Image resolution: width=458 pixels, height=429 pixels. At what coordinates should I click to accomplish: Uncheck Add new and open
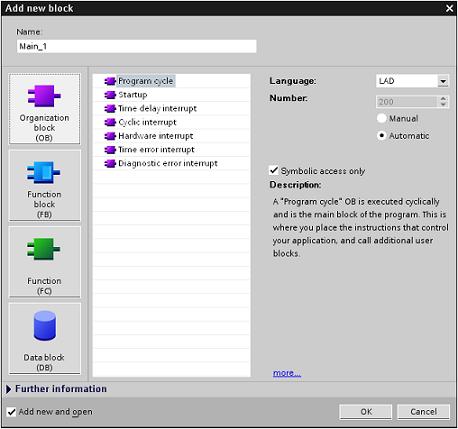(11, 412)
